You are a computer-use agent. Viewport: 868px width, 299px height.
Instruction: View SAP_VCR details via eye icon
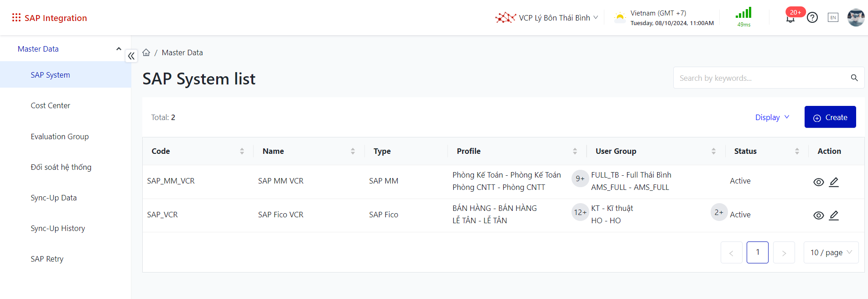[x=819, y=215]
